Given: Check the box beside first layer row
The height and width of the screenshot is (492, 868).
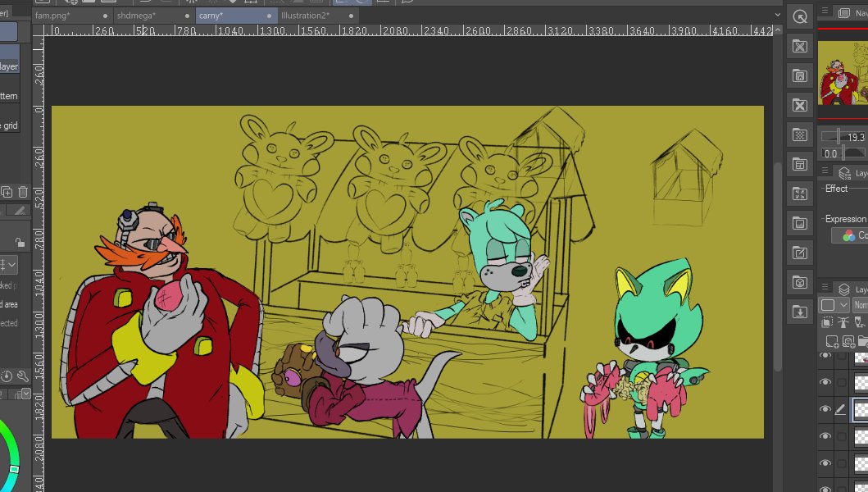Looking at the screenshot, I should [842, 356].
